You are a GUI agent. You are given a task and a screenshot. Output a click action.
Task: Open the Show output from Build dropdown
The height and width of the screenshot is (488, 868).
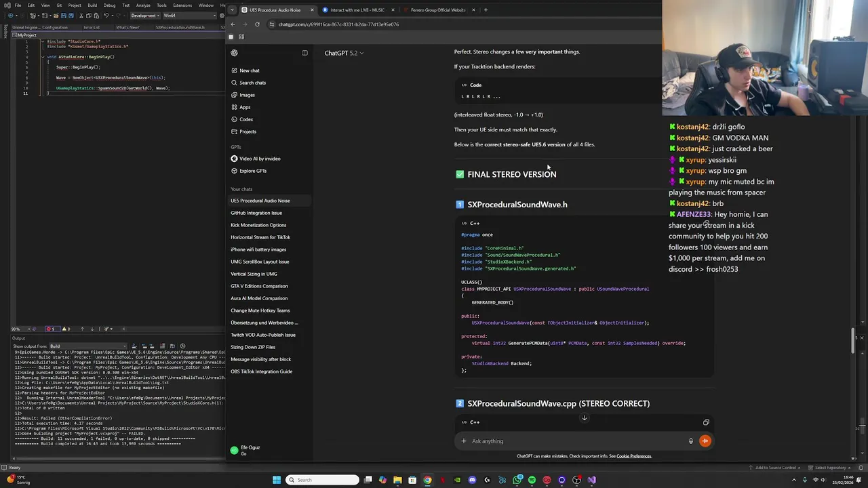tap(87, 346)
